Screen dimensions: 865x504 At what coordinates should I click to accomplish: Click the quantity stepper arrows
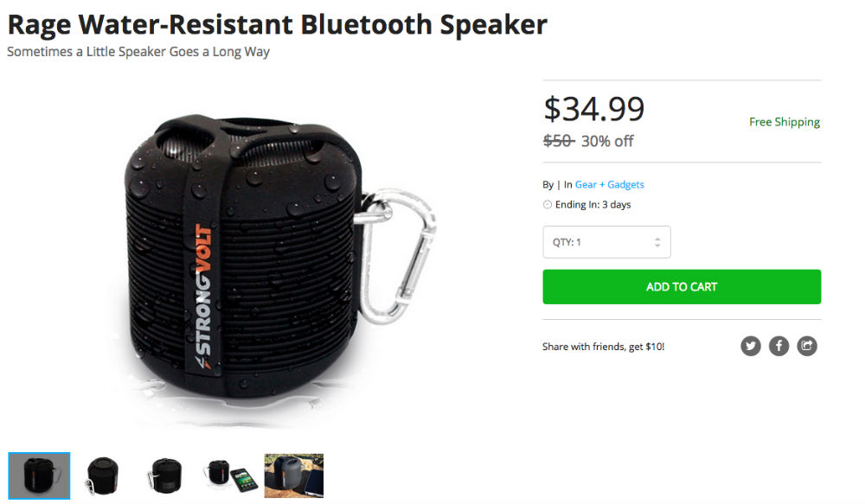[657, 242]
